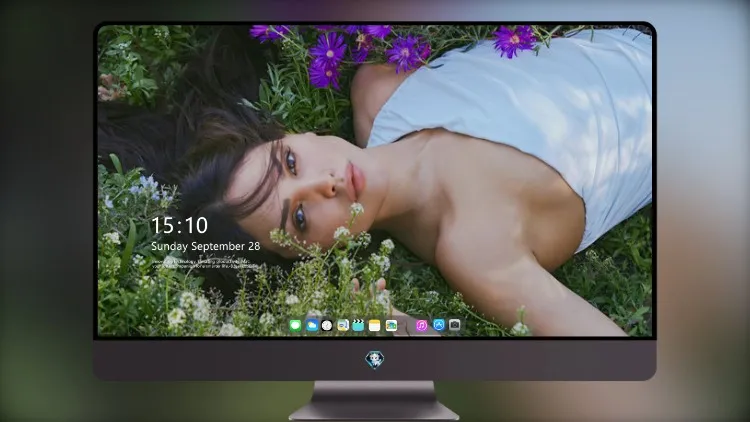Viewport: 750px width, 422px height.
Task: Open the Photos gallery app in dock
Action: click(x=391, y=326)
